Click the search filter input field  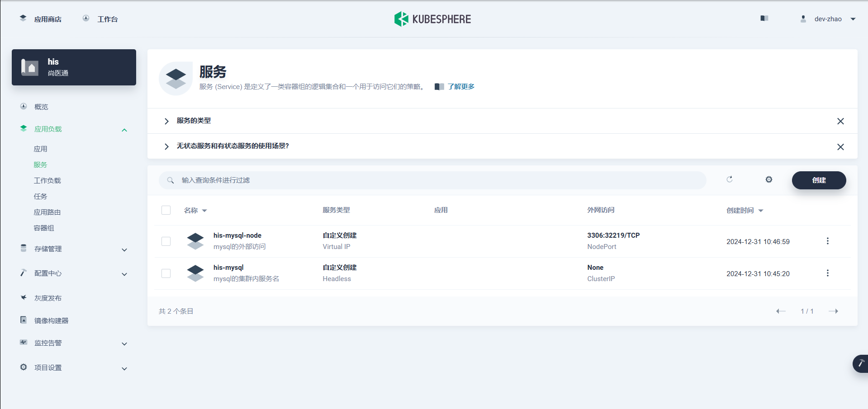click(x=432, y=180)
